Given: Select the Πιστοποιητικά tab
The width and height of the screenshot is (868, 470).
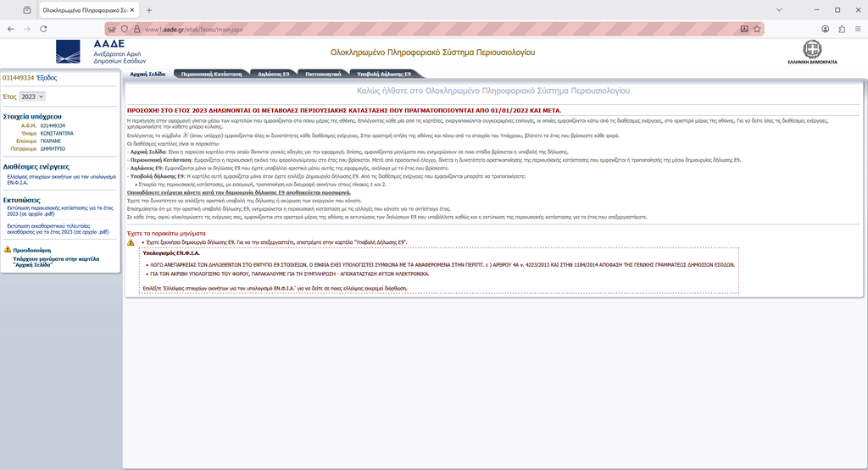Looking at the screenshot, I should [323, 75].
